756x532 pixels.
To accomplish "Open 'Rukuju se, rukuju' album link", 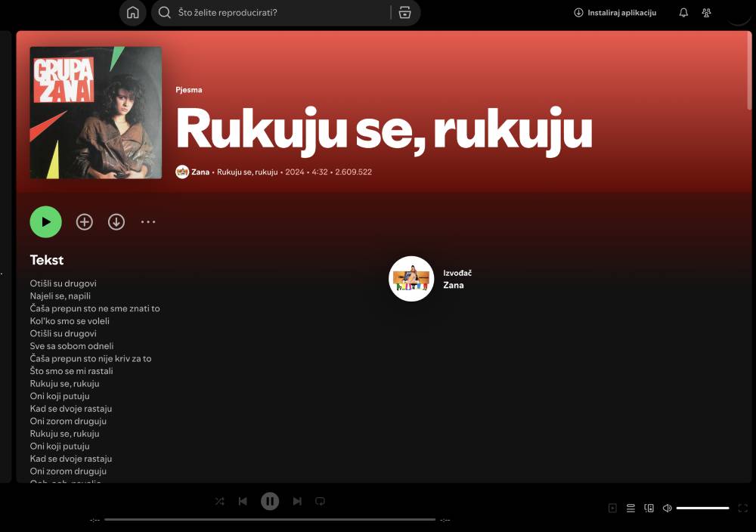I will click(x=247, y=172).
